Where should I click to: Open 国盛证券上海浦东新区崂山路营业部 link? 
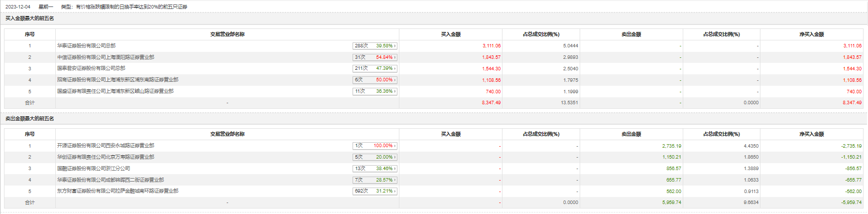point(115,91)
